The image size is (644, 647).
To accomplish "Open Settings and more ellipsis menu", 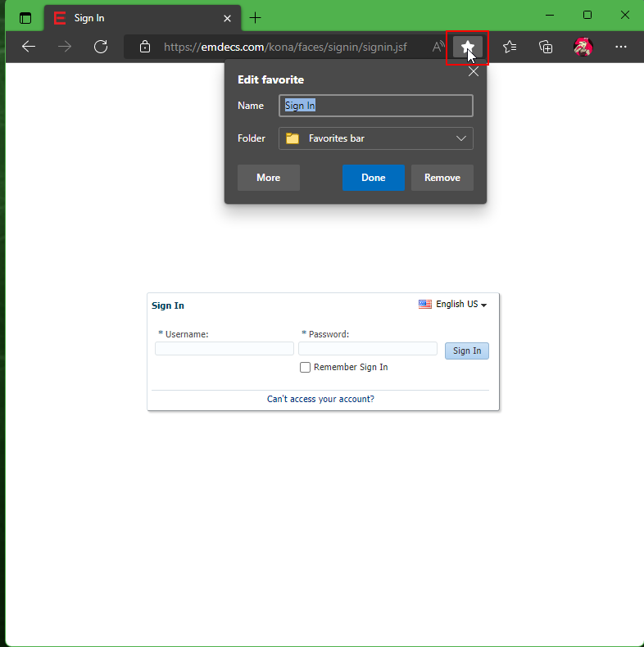I will [620, 47].
